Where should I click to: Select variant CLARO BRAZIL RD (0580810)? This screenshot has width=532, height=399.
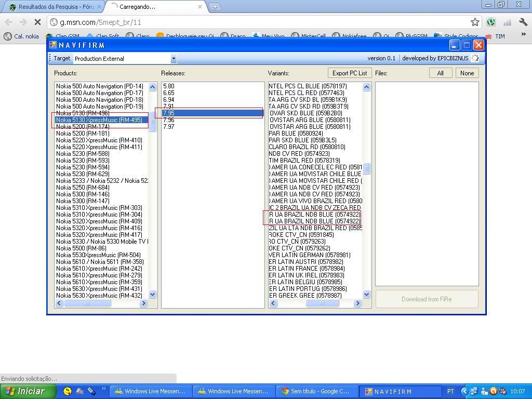click(x=315, y=147)
